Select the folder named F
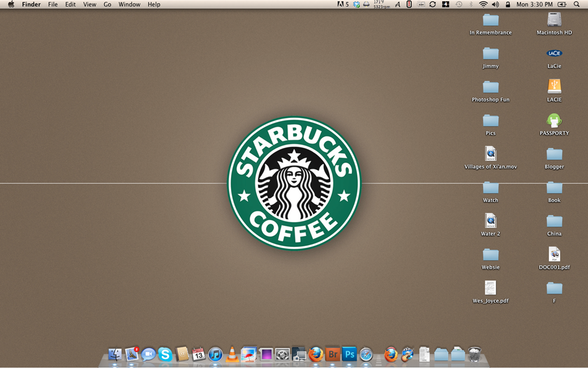The image size is (588, 368). [x=554, y=289]
